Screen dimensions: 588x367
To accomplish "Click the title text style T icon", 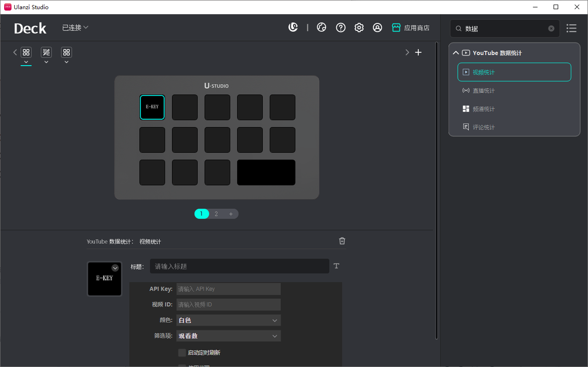I will click(336, 266).
